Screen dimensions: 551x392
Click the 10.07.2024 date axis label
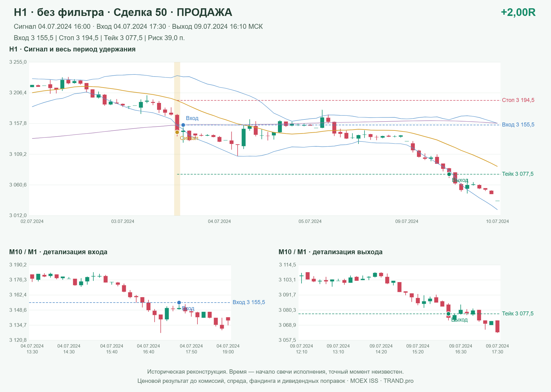[497, 221]
